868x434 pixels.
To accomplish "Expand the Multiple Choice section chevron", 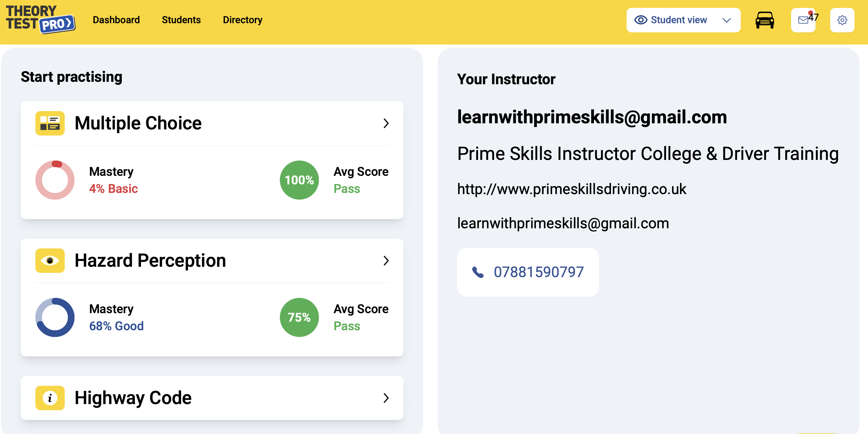I will [386, 123].
